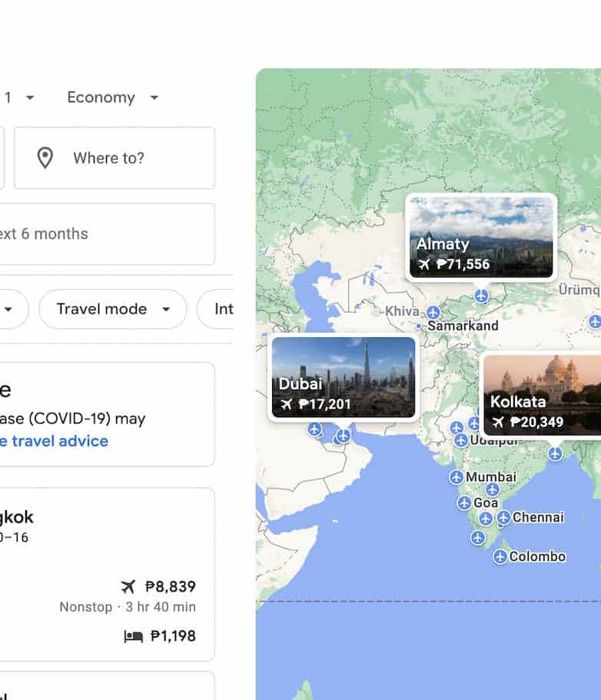Select the Goa airport pin on map
The width and height of the screenshot is (601, 700).
pos(463,503)
